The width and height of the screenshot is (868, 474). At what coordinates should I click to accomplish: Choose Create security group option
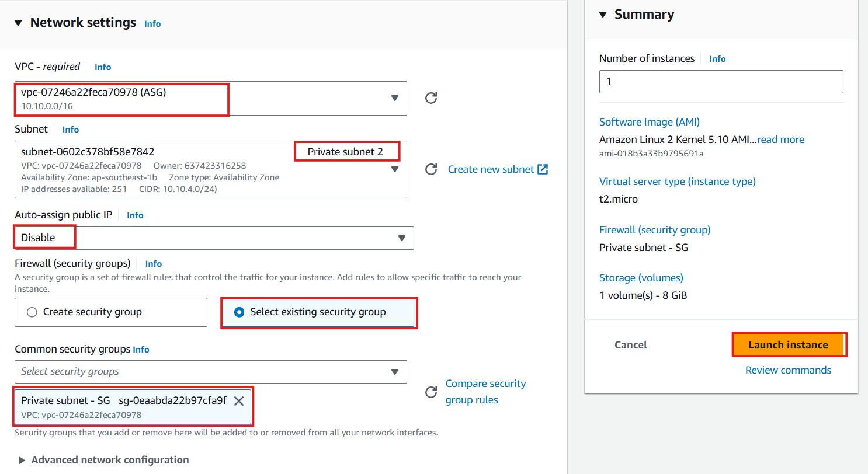[x=111, y=312]
